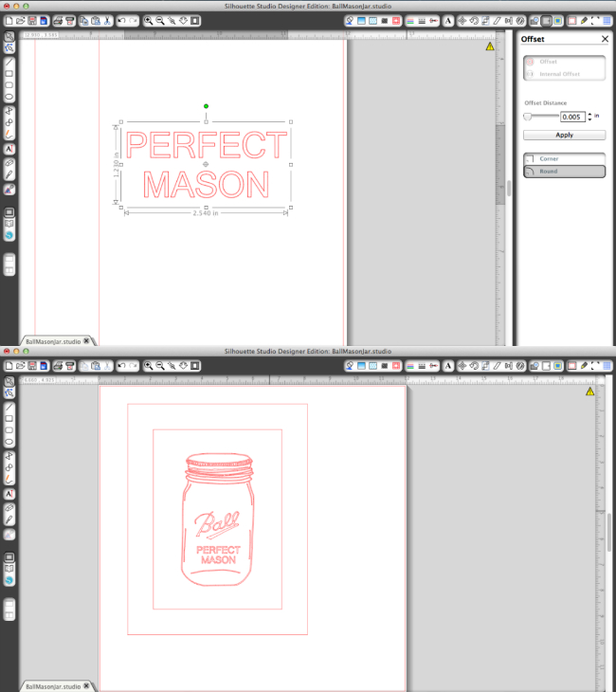Viewport: 616px width, 692px height.
Task: Open Text Style panel in bottom window
Action: pyautogui.click(x=448, y=366)
